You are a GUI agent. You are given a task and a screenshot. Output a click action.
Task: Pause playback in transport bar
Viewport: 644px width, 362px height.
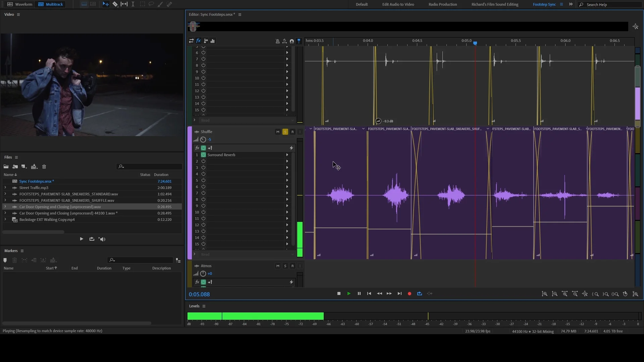(359, 294)
